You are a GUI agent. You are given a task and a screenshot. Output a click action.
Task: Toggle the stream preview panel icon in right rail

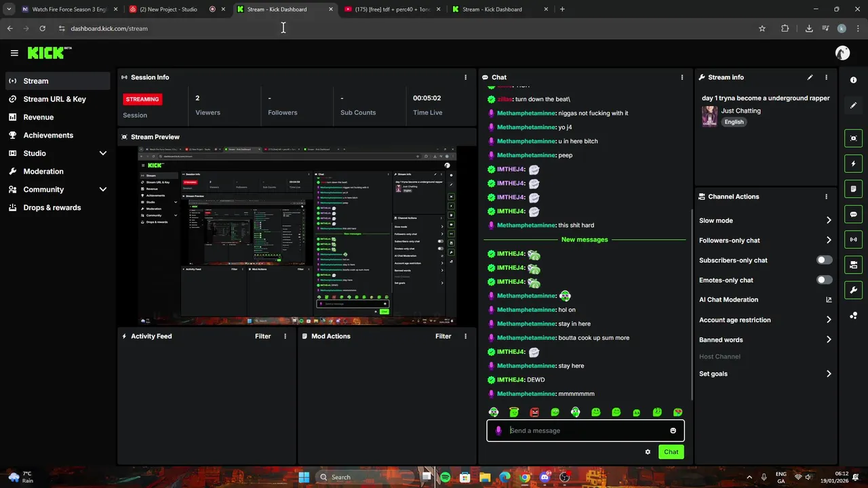point(853,138)
